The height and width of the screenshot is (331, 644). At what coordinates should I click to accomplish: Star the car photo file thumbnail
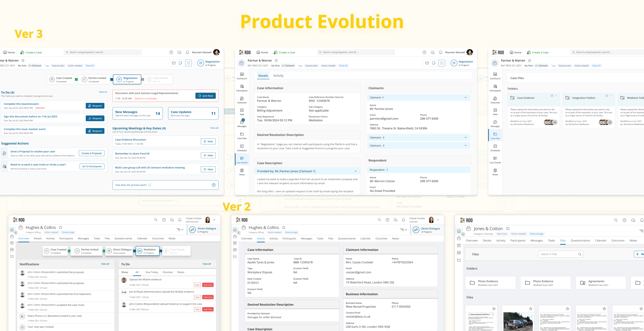pyautogui.click(x=531, y=309)
